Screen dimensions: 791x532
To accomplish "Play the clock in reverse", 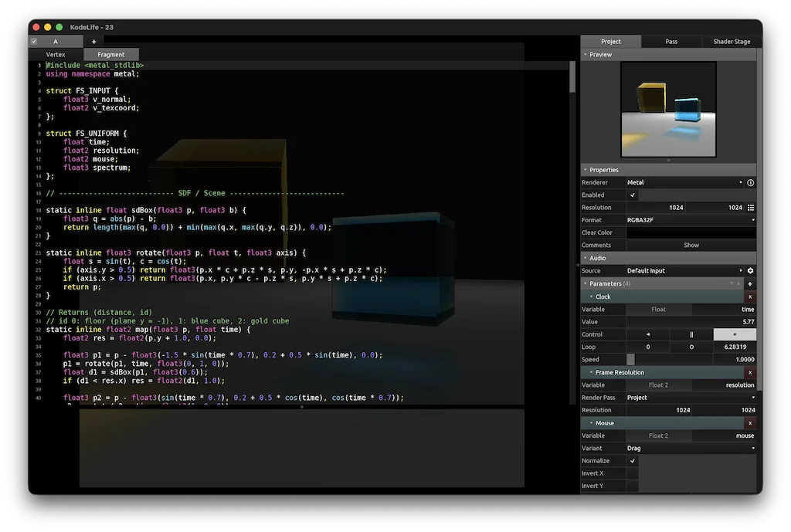I will click(x=648, y=334).
